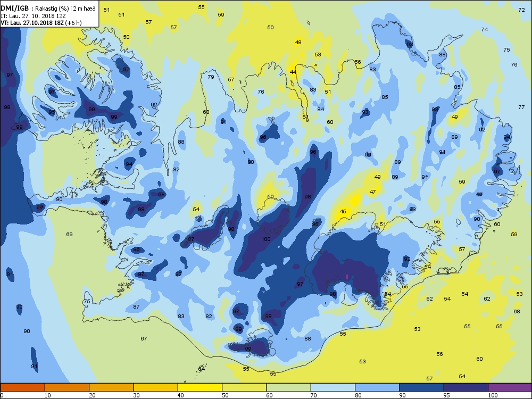
Task: Click the 'VT: Lau. 27.10.2018 18Z (+6 h)' line
Action: (41, 23)
